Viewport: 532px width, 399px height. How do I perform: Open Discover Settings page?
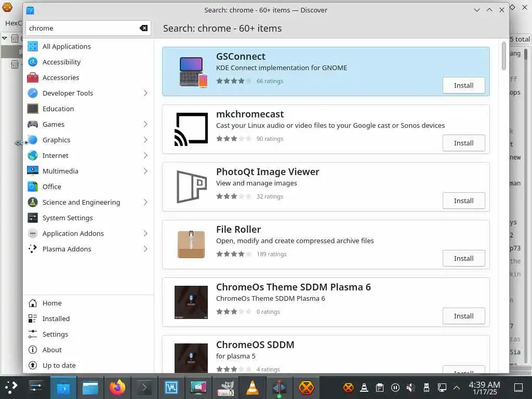pyautogui.click(x=88, y=335)
